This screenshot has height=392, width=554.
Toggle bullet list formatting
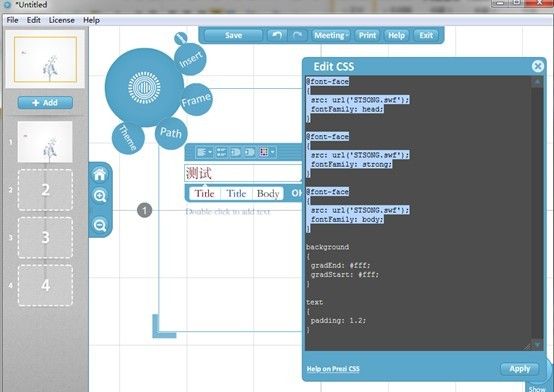[x=222, y=152]
